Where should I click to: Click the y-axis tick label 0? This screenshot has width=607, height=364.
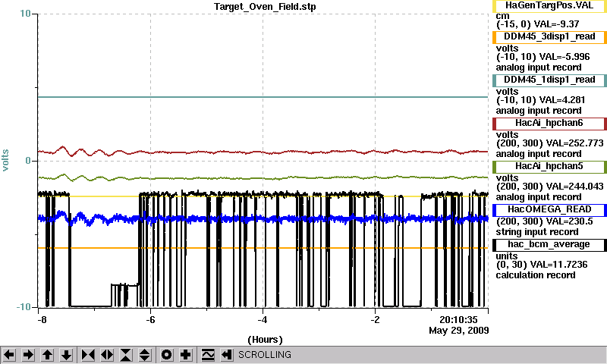(x=28, y=161)
